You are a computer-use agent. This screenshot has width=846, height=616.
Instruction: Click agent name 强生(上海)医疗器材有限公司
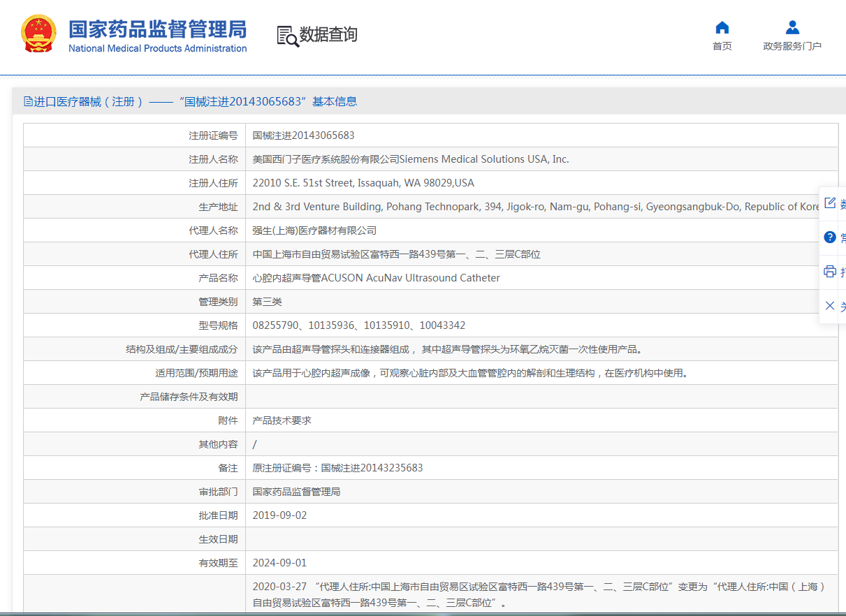coord(314,230)
